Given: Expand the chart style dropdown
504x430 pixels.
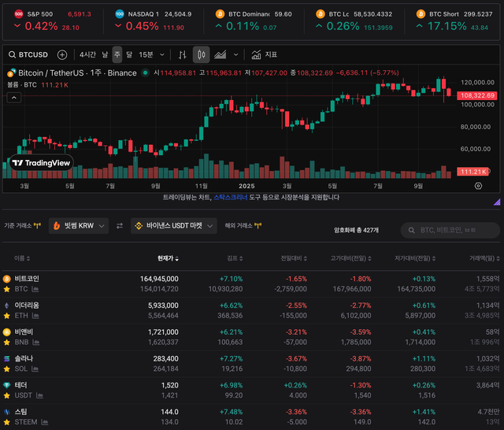Looking at the screenshot, I should [236, 54].
